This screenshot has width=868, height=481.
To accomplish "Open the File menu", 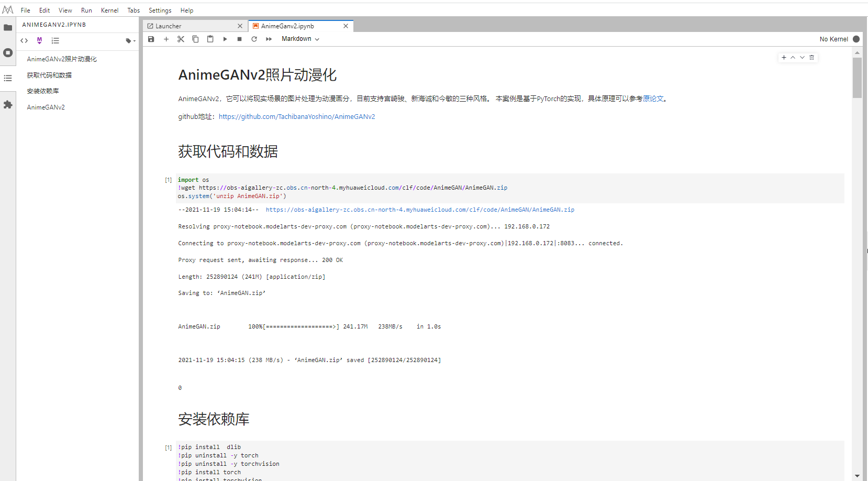I will [x=25, y=10].
